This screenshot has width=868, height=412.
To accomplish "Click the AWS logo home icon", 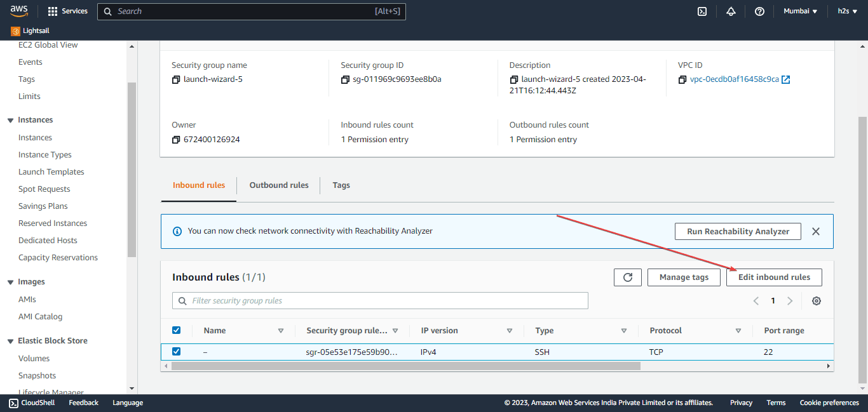I will point(19,11).
